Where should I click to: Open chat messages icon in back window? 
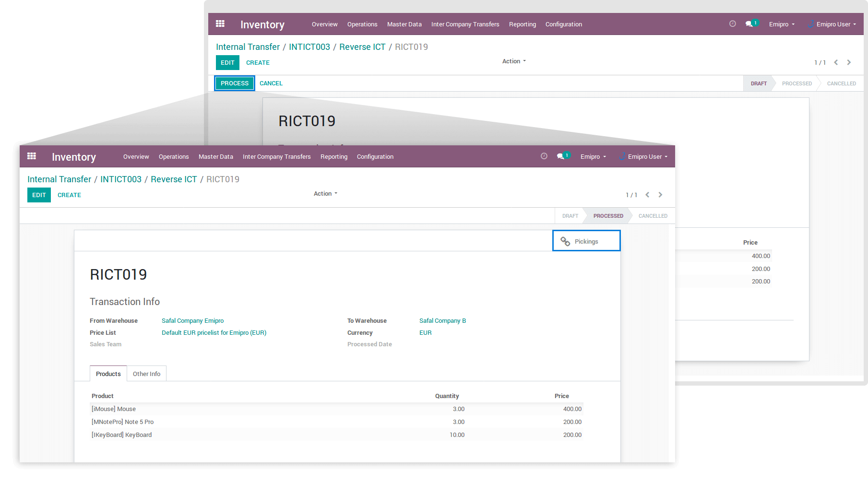[749, 24]
